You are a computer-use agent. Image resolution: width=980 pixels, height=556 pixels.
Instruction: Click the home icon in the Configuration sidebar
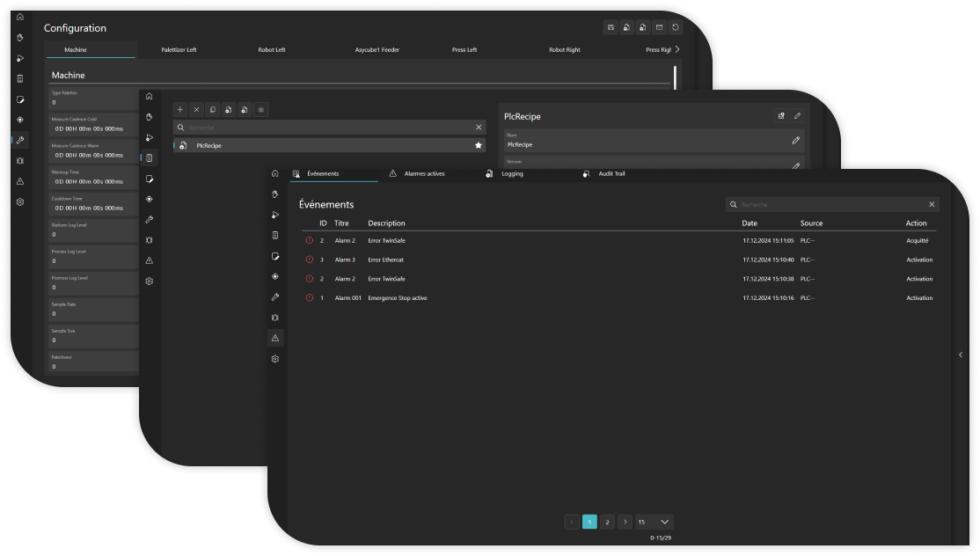click(x=20, y=17)
